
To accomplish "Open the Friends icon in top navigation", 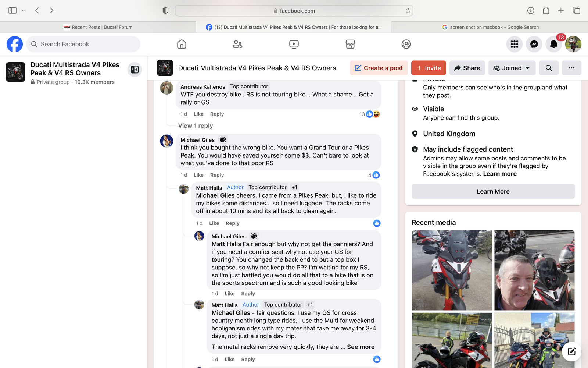I will (237, 44).
